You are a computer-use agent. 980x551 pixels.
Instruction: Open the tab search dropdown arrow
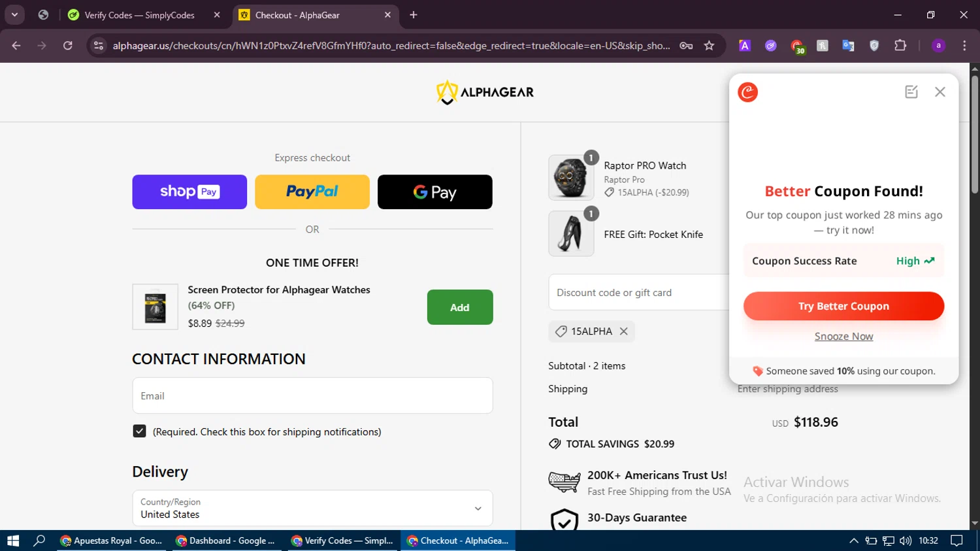tap(14, 14)
